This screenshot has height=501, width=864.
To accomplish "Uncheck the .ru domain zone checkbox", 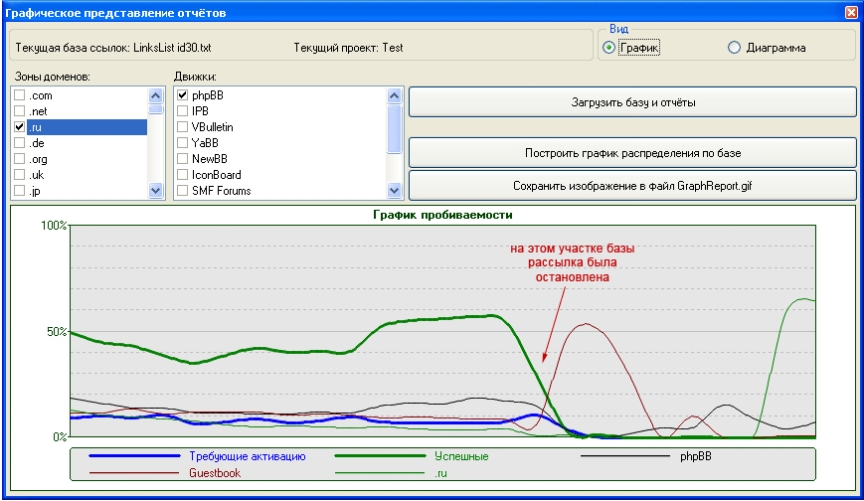I will click(20, 127).
